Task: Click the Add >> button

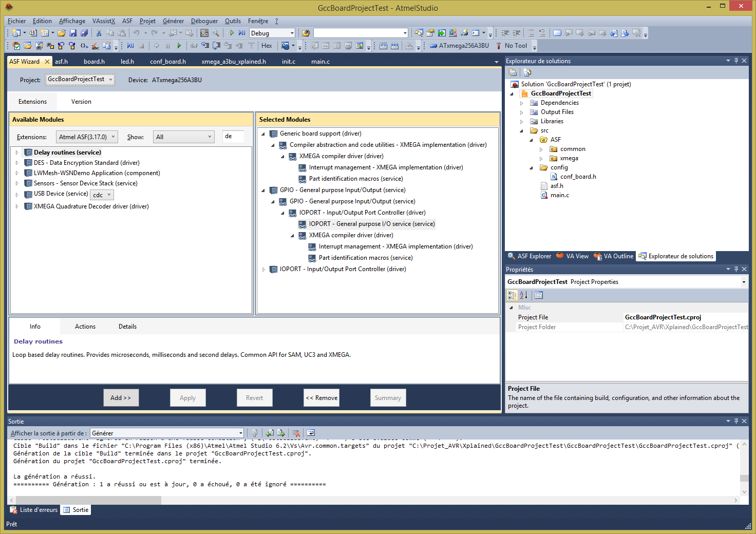Action: pos(121,398)
